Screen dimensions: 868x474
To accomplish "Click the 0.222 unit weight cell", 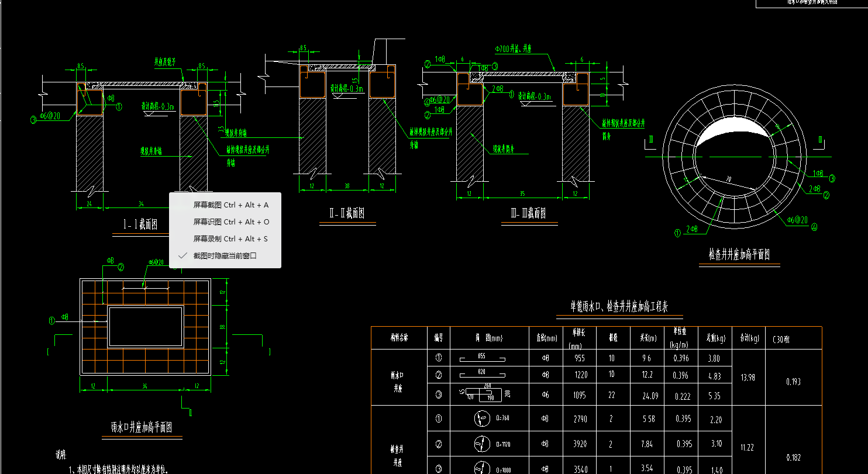I will click(x=682, y=396).
